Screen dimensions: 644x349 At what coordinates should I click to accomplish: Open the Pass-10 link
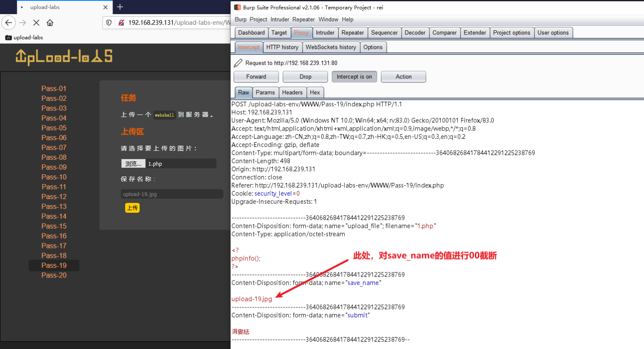[x=54, y=177]
